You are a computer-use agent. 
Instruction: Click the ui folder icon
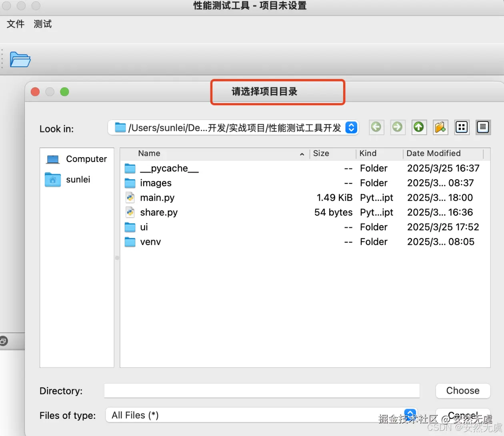[x=130, y=227]
